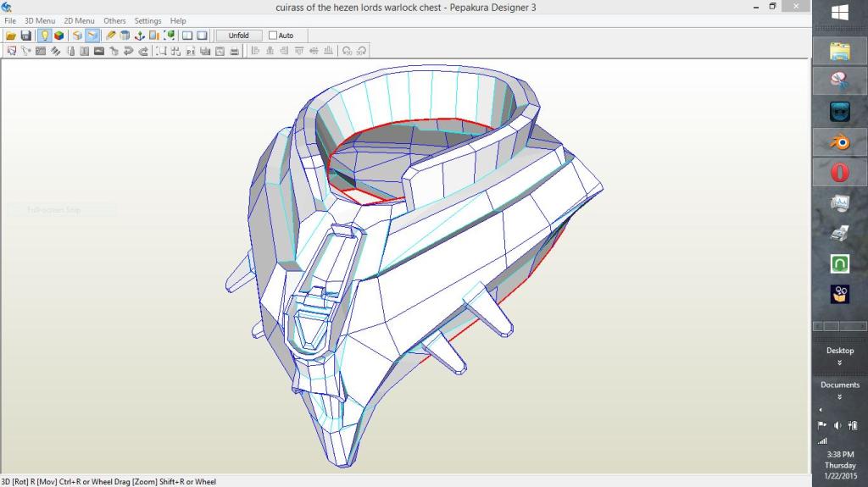This screenshot has width=868, height=487.
Task: Switch to split two-pane window layout icon
Action: tap(187, 36)
